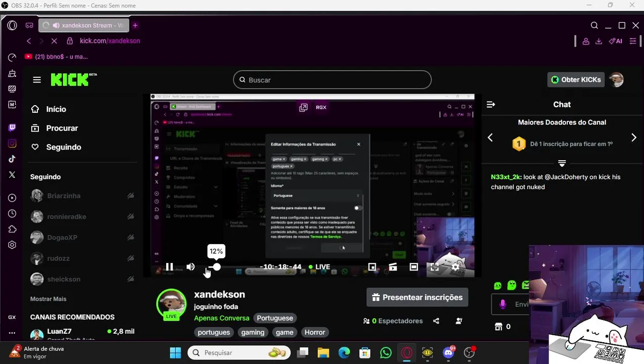Open the Apenas Conversa category link
The image size is (644, 364).
click(222, 318)
